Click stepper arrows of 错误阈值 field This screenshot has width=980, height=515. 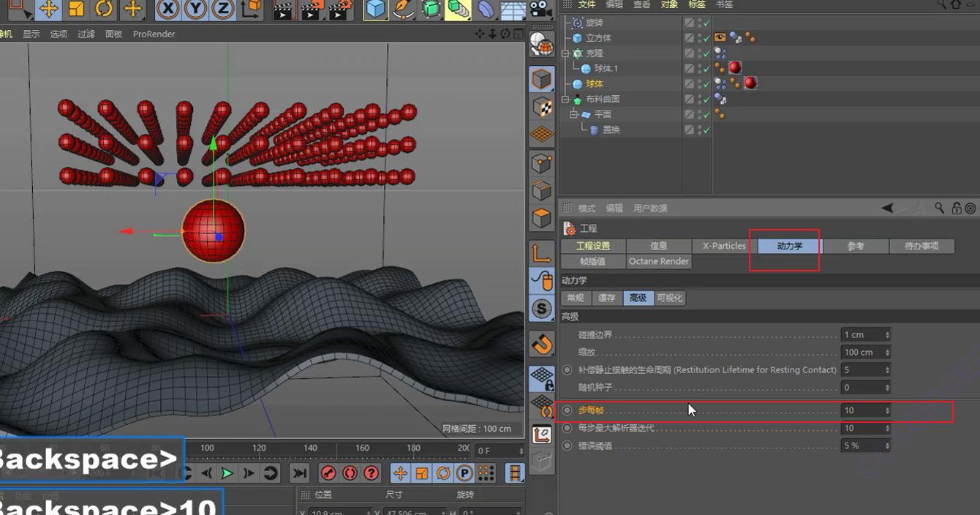coord(887,446)
